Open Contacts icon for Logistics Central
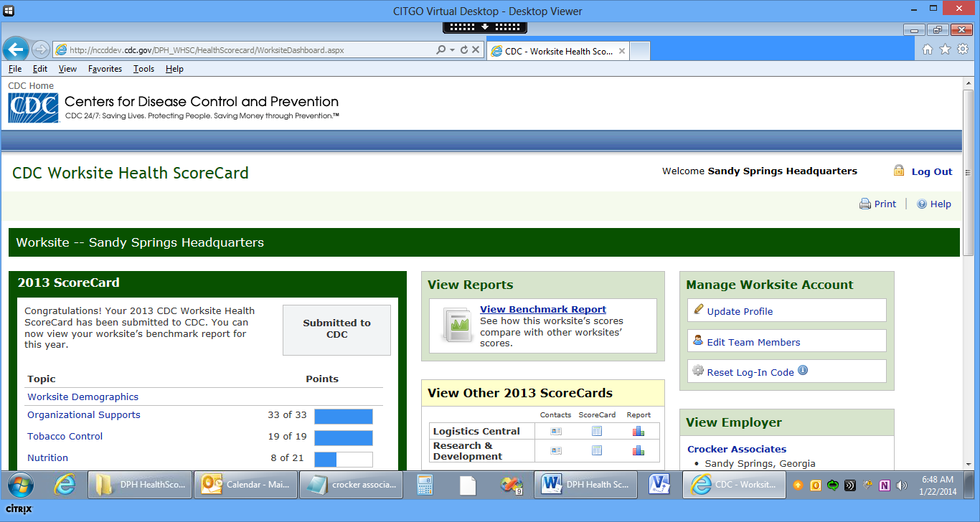Image resolution: width=980 pixels, height=522 pixels. click(x=556, y=431)
